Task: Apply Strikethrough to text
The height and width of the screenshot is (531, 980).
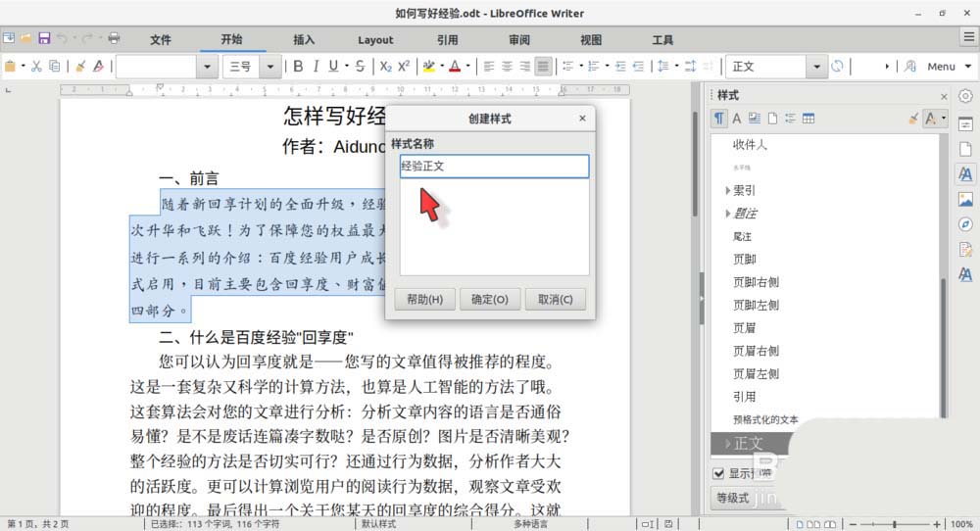Action: click(360, 67)
